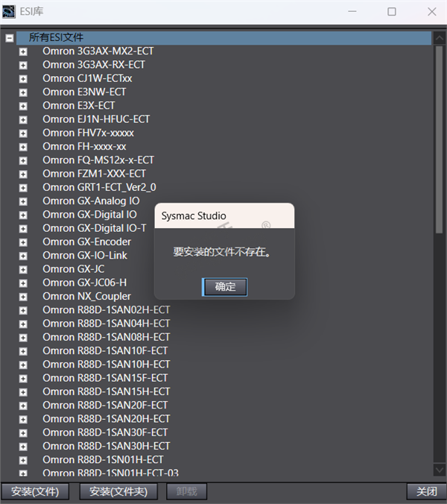Minimize the ESI库 window
The width and height of the screenshot is (447, 504).
[352, 12]
